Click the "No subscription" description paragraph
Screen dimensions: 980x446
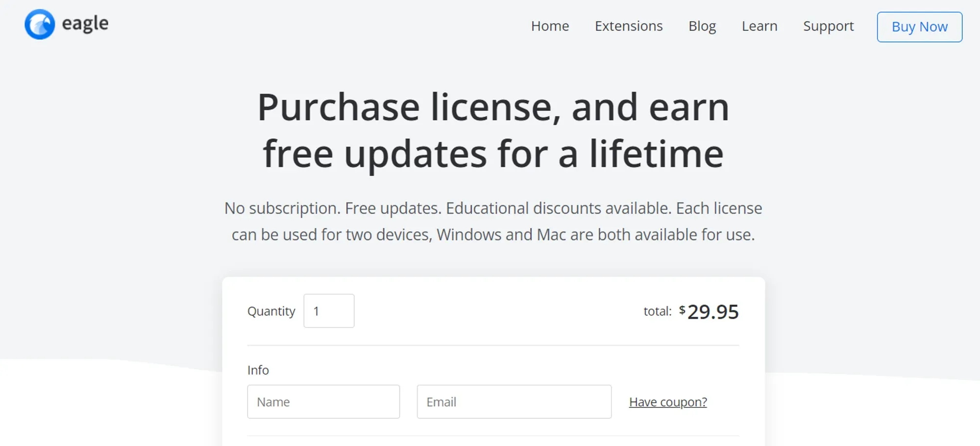click(x=493, y=221)
